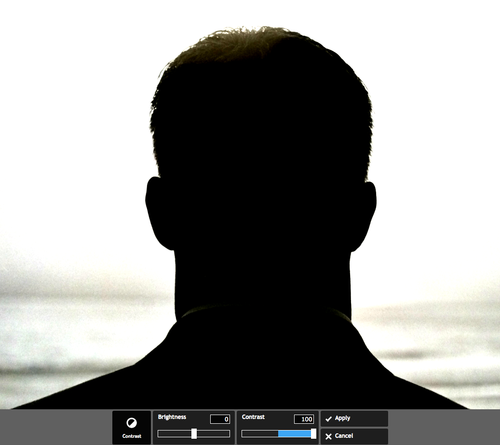This screenshot has height=445, width=500.
Task: Click the Contrast value field showing 100
Action: pos(304,419)
